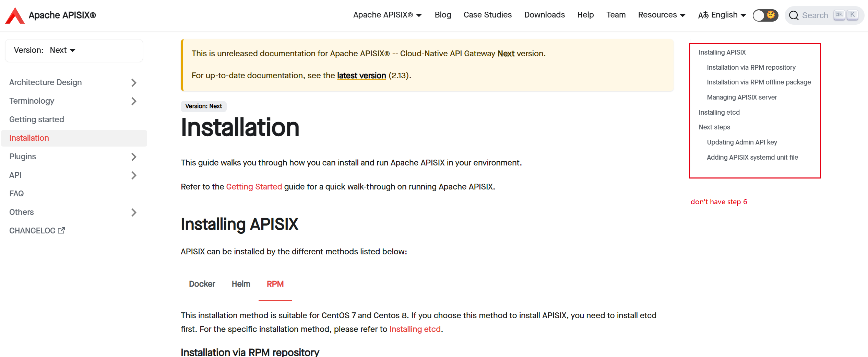868x357 pixels.
Task: Open Architecture Design sidebar item
Action: 45,82
